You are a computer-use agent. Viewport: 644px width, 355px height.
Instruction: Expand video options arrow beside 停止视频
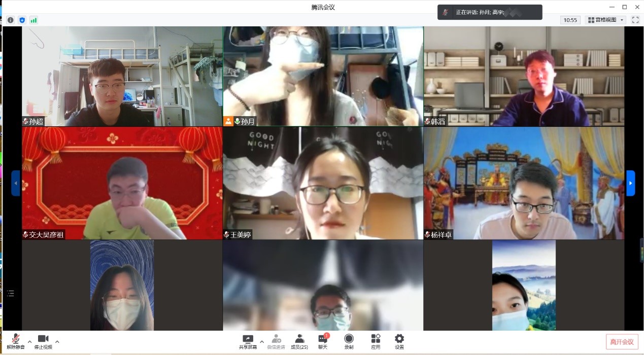[57, 341]
